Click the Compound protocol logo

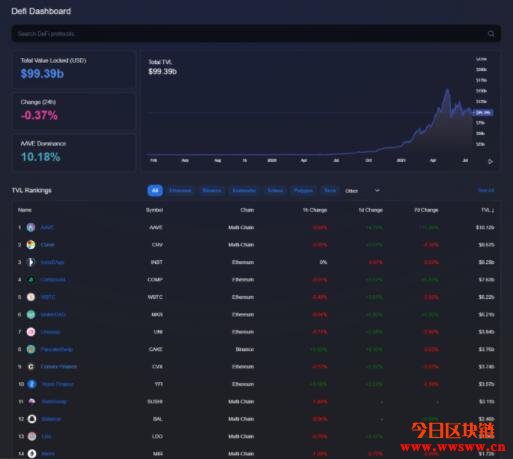tap(31, 280)
